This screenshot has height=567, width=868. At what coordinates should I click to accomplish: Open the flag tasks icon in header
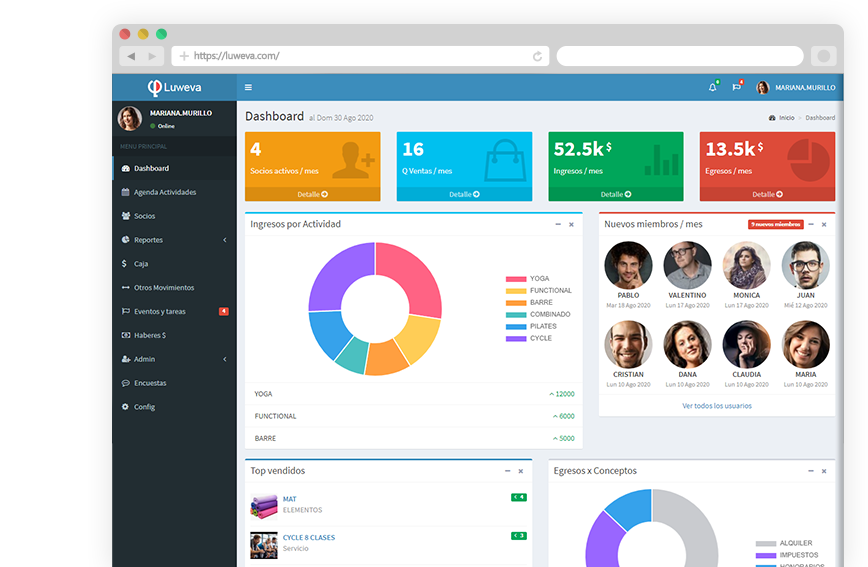(736, 87)
